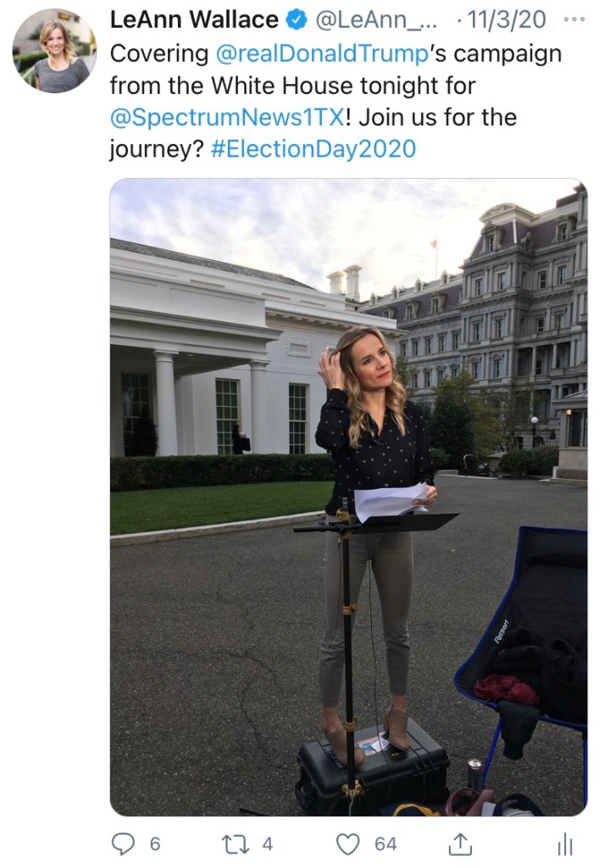The height and width of the screenshot is (868, 616).
Task: Like the tweet with the heart icon
Action: point(347,843)
